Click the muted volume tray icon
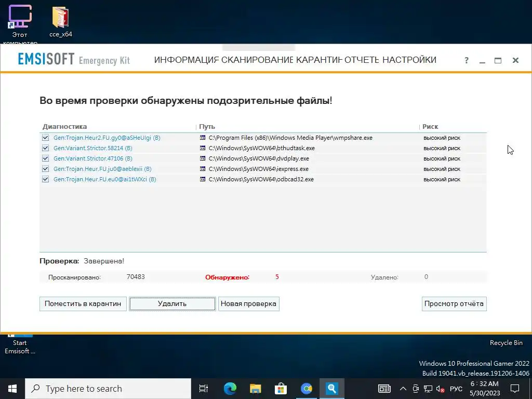This screenshot has width=532, height=399. [441, 389]
